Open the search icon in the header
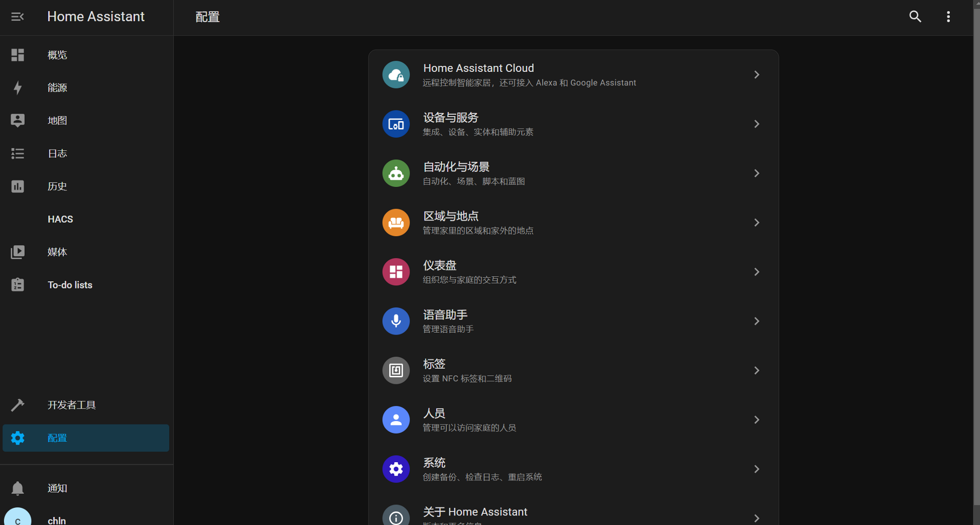980x525 pixels. click(x=915, y=17)
